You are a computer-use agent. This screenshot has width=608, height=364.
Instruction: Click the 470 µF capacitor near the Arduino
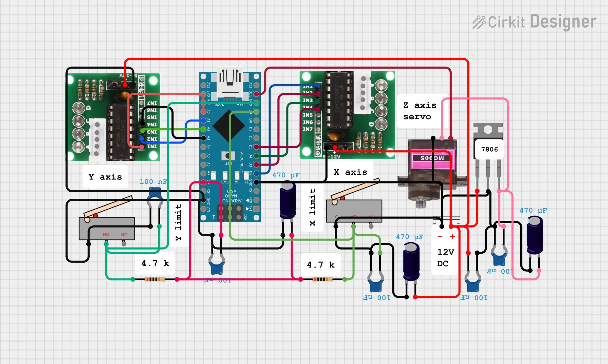point(288,200)
